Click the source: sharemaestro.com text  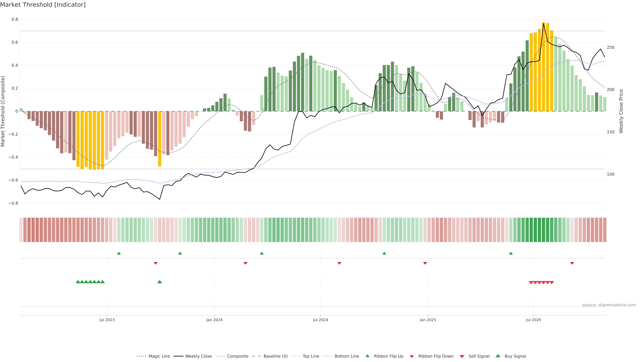(609, 305)
